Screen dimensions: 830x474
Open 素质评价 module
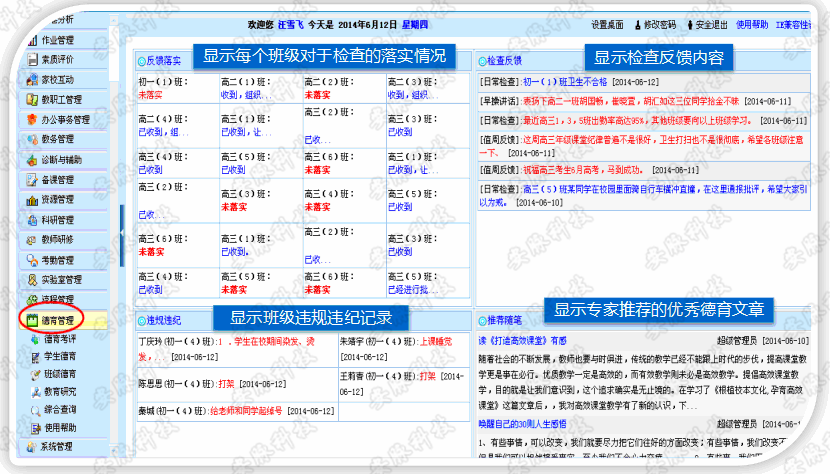pyautogui.click(x=57, y=59)
